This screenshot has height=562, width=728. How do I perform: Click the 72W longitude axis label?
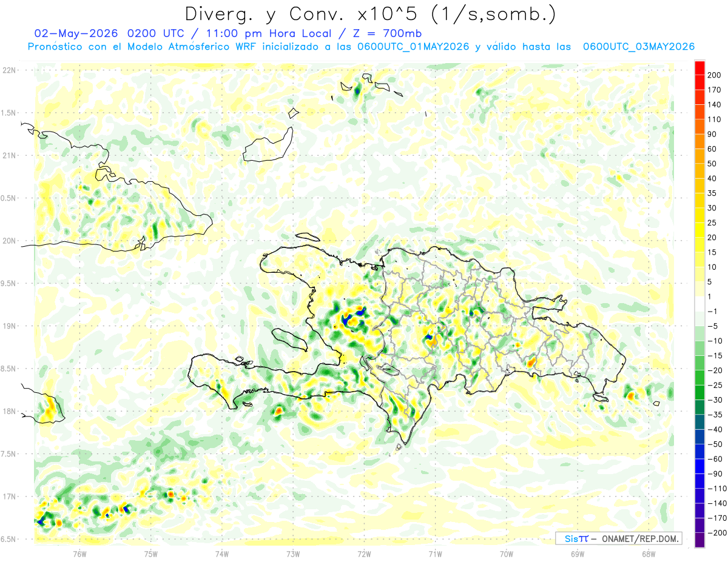click(364, 554)
